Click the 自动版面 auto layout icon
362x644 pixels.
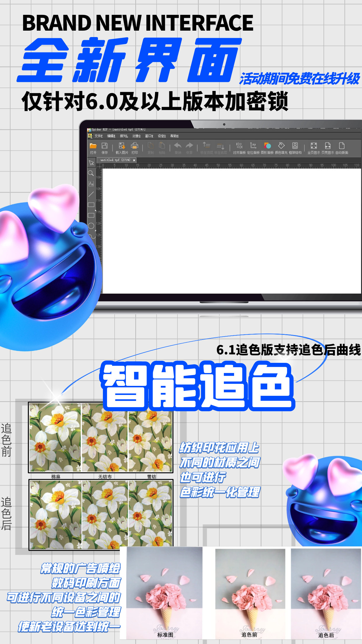342,146
